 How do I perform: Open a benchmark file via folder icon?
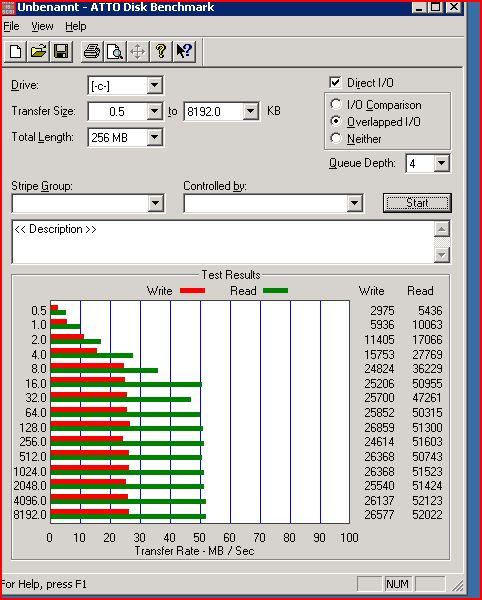pyautogui.click(x=38, y=51)
